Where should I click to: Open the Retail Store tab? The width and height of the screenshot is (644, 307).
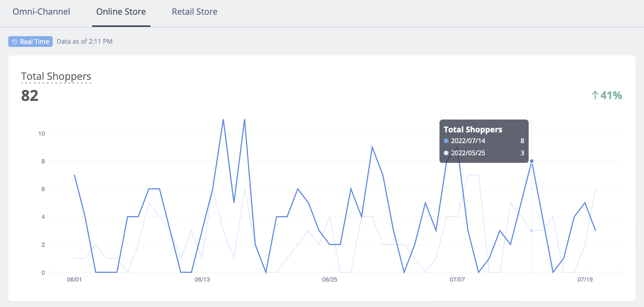click(x=194, y=12)
